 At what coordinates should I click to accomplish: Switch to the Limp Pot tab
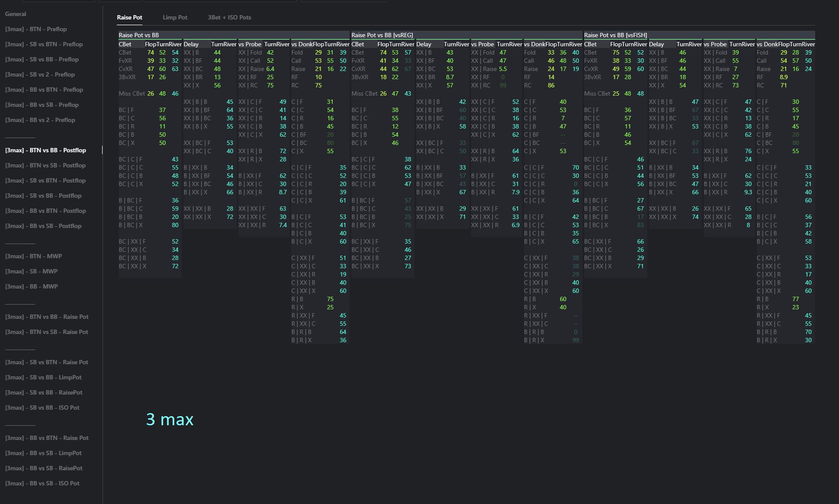point(175,17)
